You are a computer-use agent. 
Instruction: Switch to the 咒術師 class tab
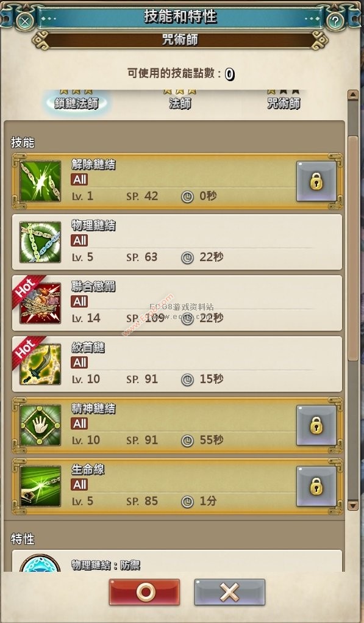[284, 103]
